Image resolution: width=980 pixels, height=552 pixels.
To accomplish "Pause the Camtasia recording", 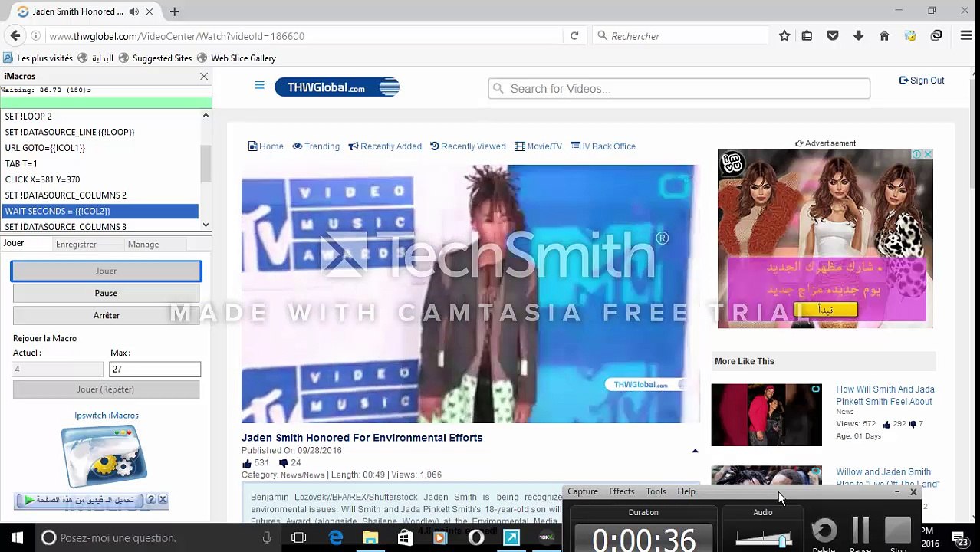I will pyautogui.click(x=860, y=531).
